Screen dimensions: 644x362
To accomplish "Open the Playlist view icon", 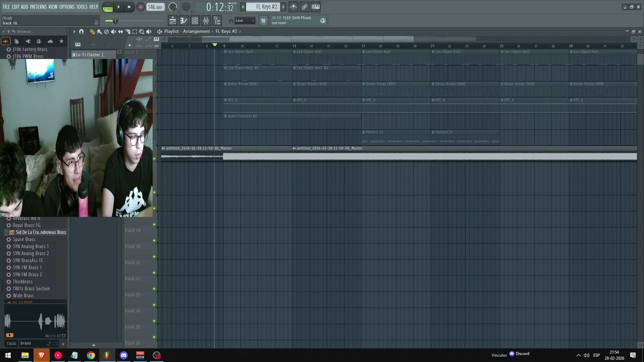I will (x=173, y=21).
